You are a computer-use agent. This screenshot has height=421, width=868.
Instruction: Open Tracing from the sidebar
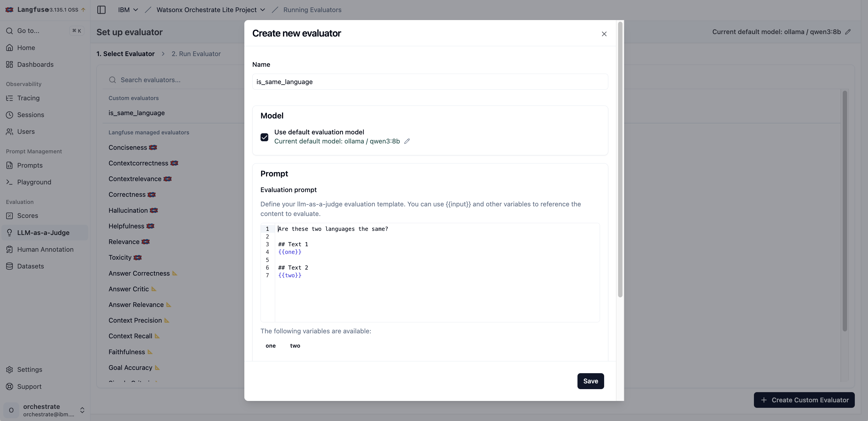(28, 98)
